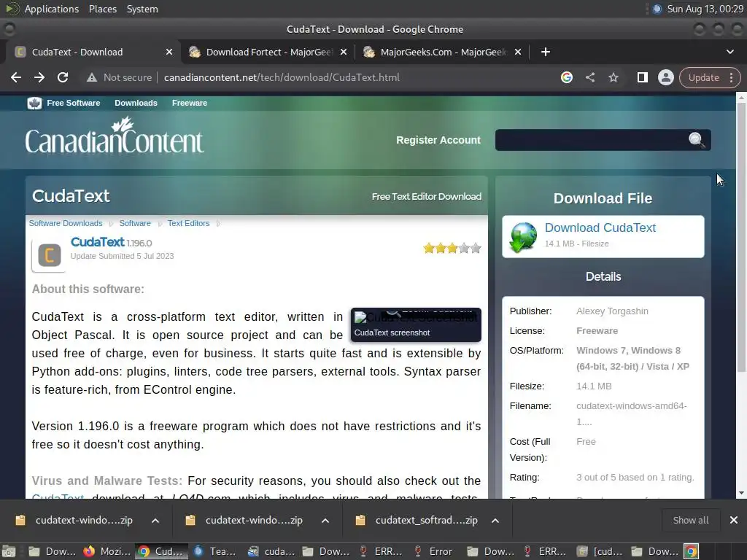Viewport: 747px width, 560px height.
Task: Focus the site search input field
Action: (591, 140)
